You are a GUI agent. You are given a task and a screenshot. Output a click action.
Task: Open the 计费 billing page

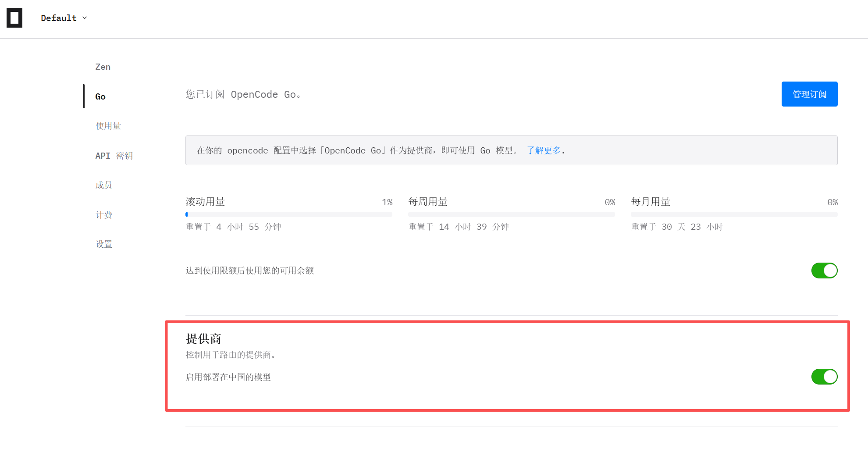(104, 215)
